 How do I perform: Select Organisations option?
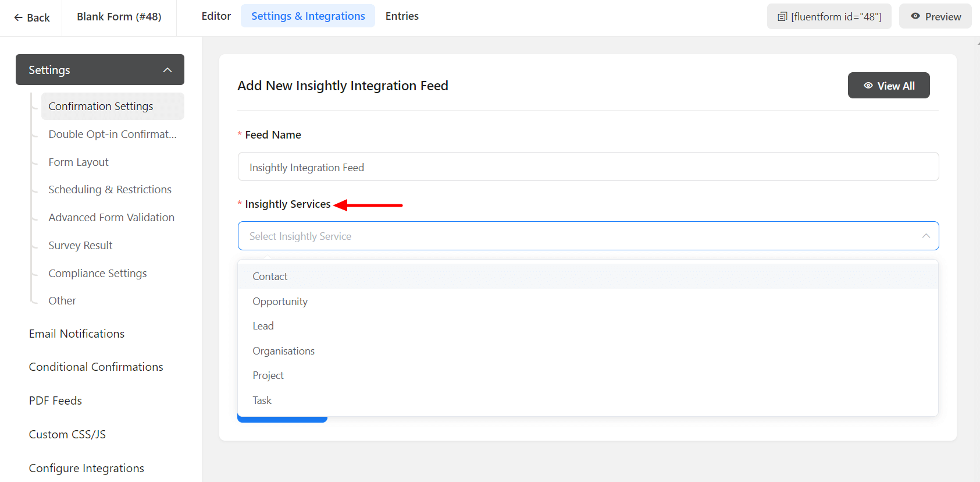pyautogui.click(x=283, y=351)
